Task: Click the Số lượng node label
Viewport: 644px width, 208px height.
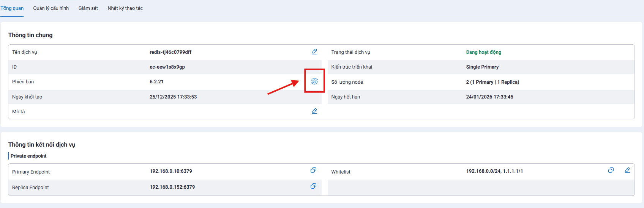Action: coord(347,82)
